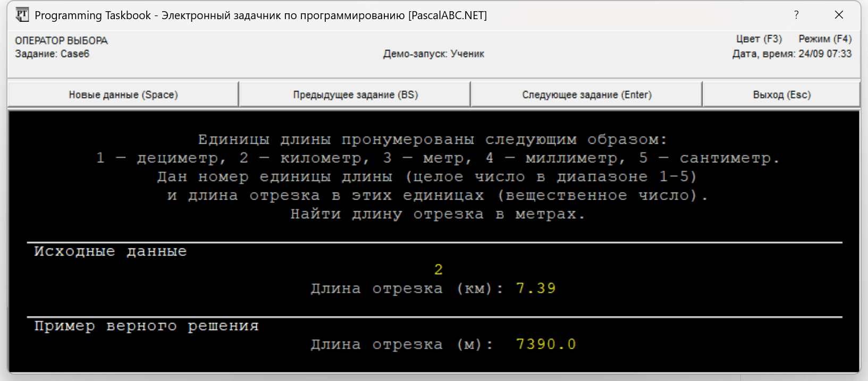
Task: Click the result value 7390.0
Action: click(x=545, y=344)
